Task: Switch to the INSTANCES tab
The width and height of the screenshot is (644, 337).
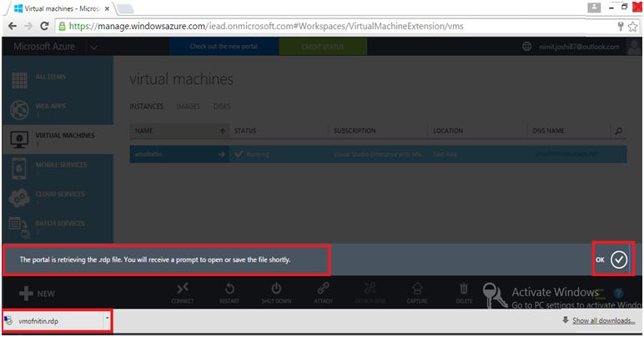Action: [x=146, y=107]
